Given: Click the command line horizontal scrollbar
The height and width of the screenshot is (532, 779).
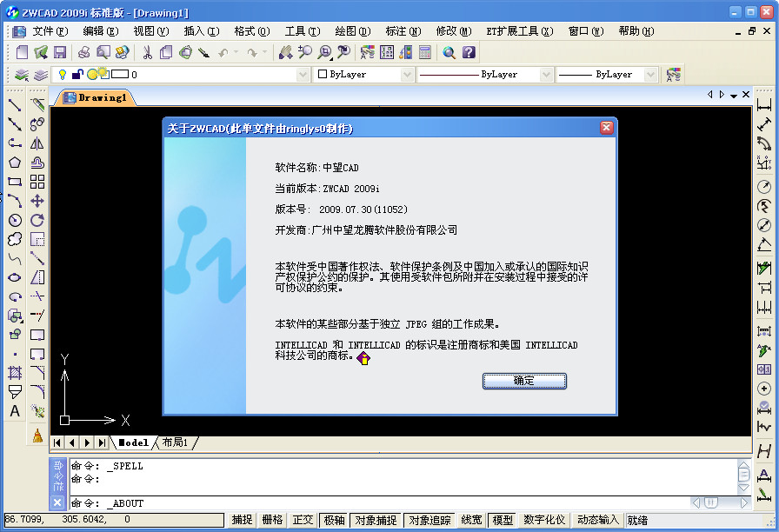Looking at the screenshot, I should [720, 502].
